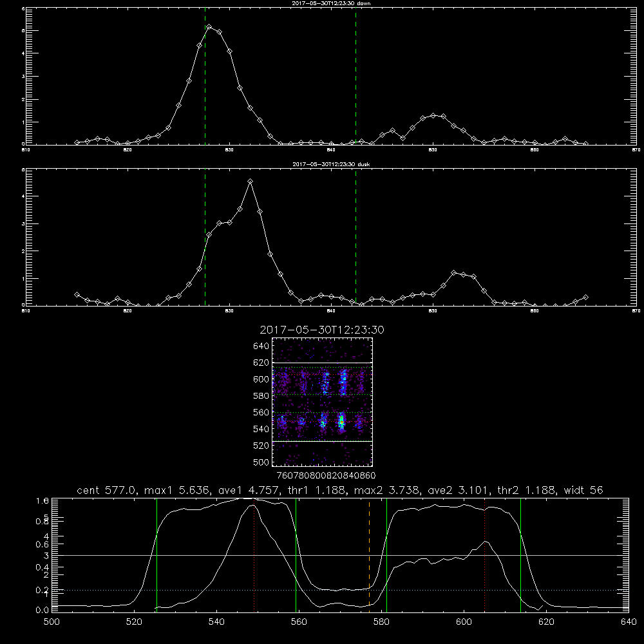Click x-axis label 500 of lowest profile plot

pos(52,622)
